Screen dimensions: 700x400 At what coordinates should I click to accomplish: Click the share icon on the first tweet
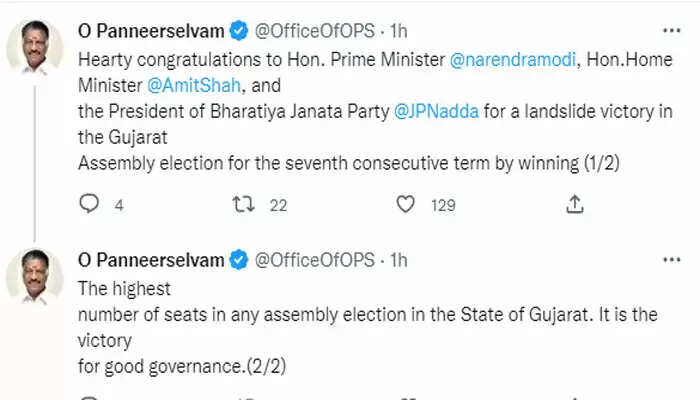tap(575, 205)
